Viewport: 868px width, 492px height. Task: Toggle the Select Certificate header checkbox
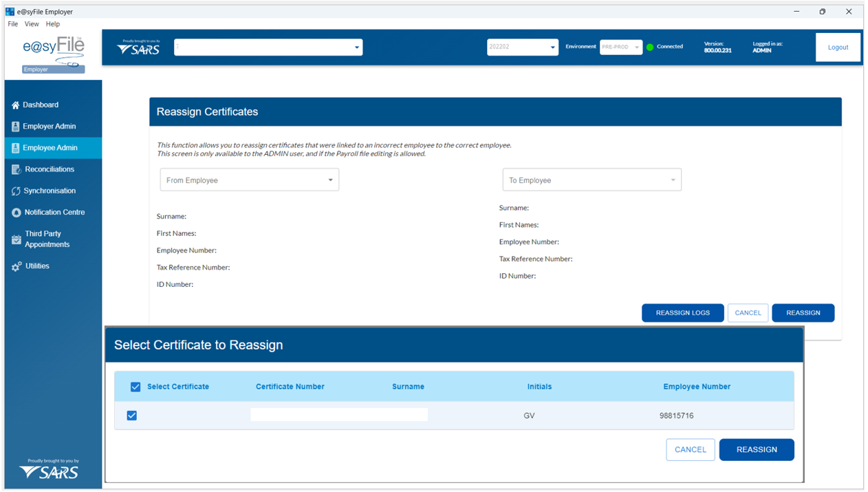click(x=135, y=387)
